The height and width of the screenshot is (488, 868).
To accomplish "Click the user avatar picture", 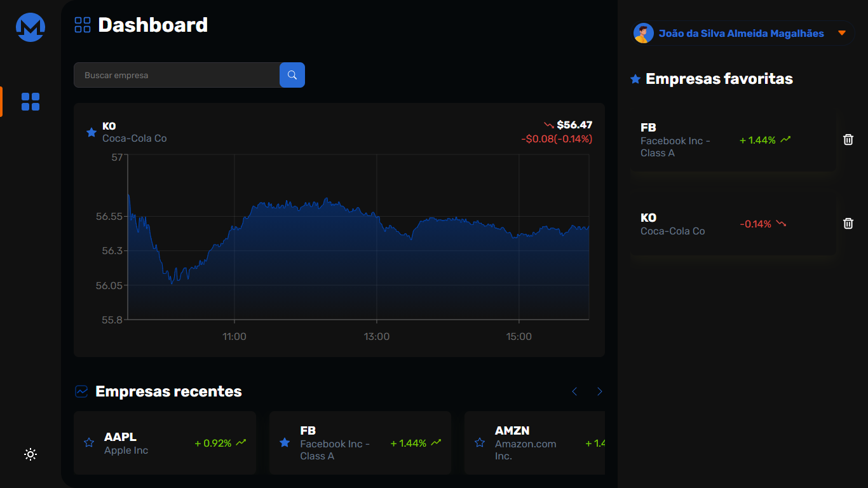I will [644, 33].
